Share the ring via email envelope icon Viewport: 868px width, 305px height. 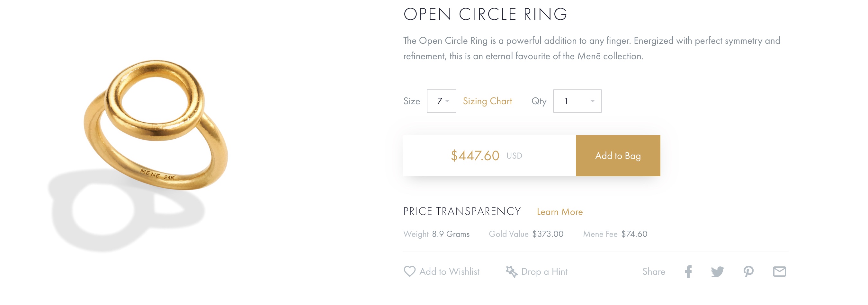779,272
